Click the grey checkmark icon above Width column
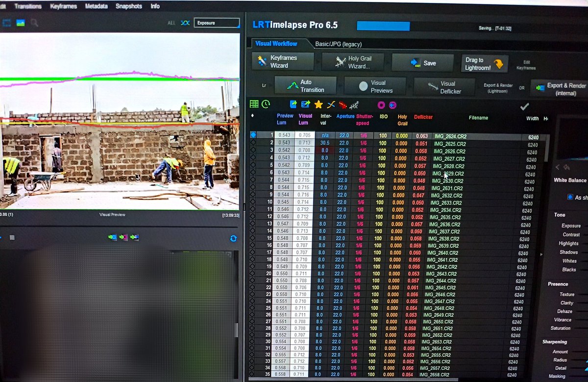 pyautogui.click(x=524, y=106)
